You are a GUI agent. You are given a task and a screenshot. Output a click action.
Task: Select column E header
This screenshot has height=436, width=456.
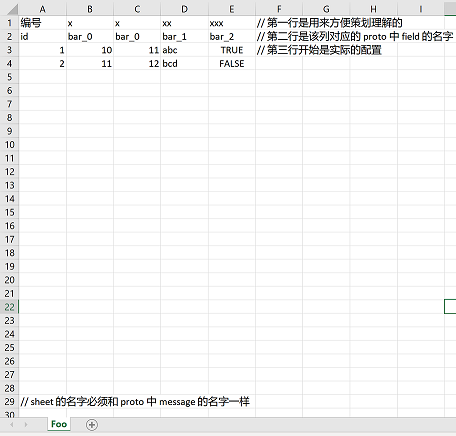(232, 9)
